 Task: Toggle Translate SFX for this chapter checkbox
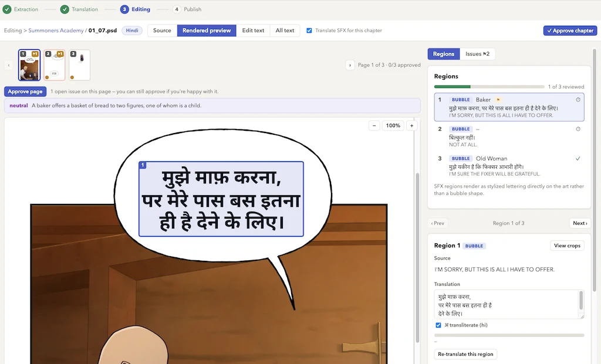pyautogui.click(x=309, y=30)
